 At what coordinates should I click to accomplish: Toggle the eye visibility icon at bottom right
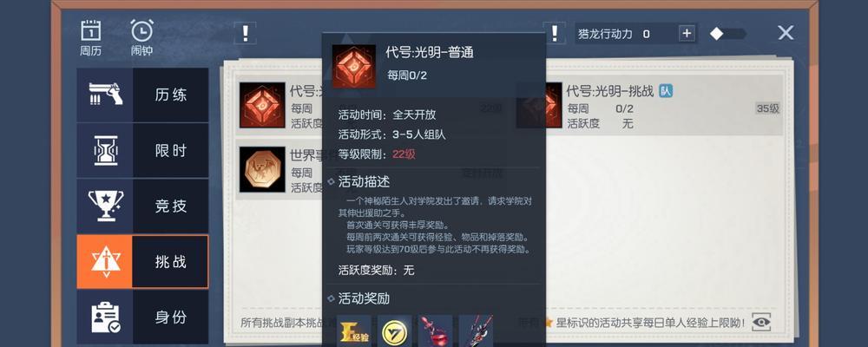(761, 322)
